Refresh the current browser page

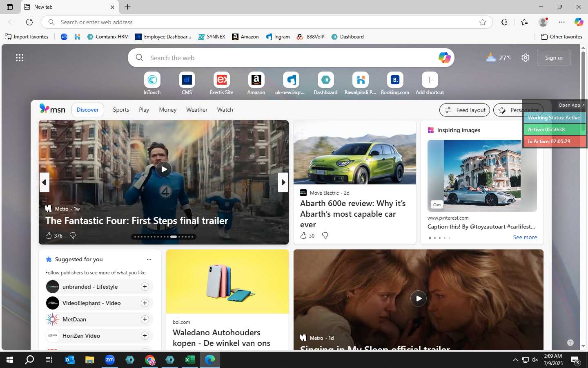[29, 22]
